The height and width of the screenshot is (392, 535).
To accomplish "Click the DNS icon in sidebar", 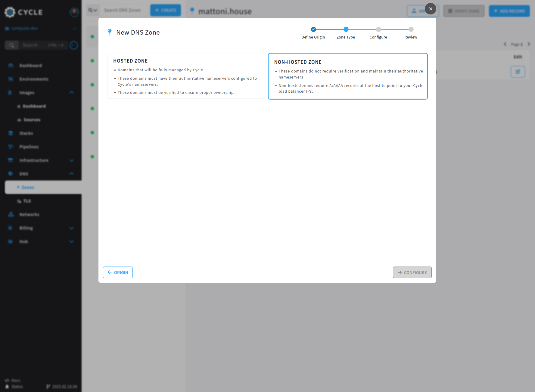I will (11, 174).
